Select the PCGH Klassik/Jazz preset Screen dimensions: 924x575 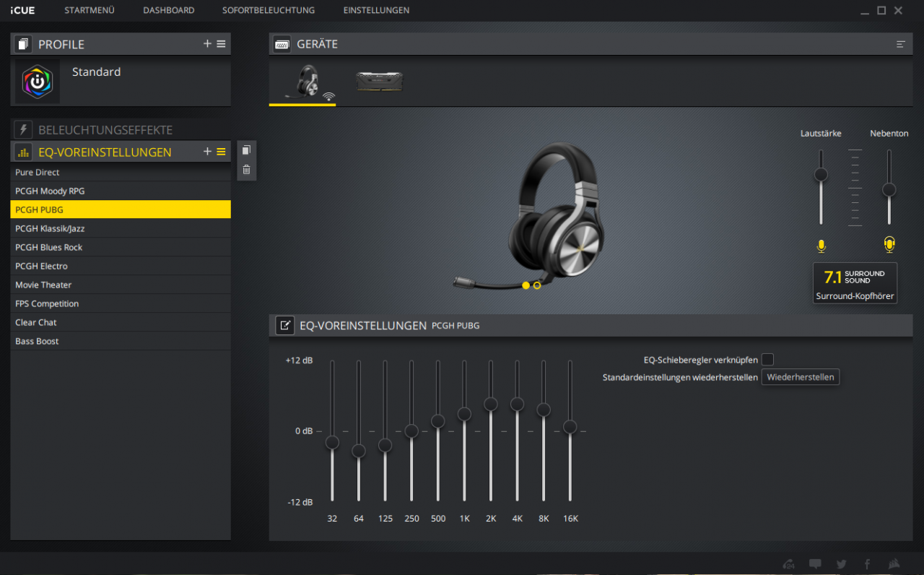[x=121, y=229]
